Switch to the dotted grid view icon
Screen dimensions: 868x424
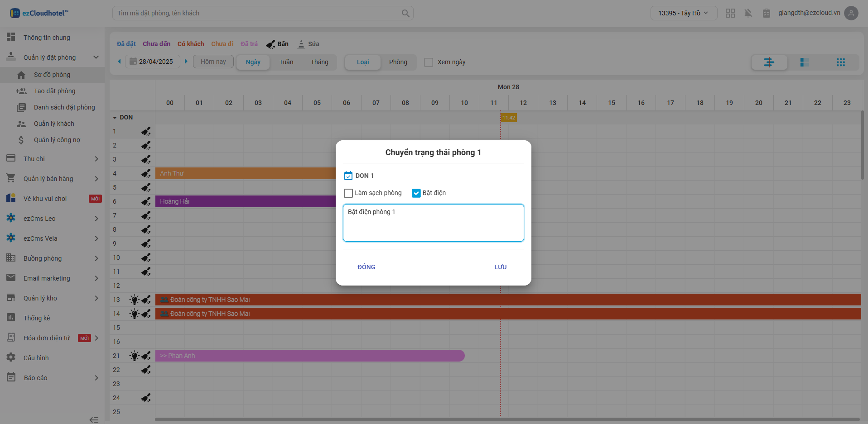point(840,62)
